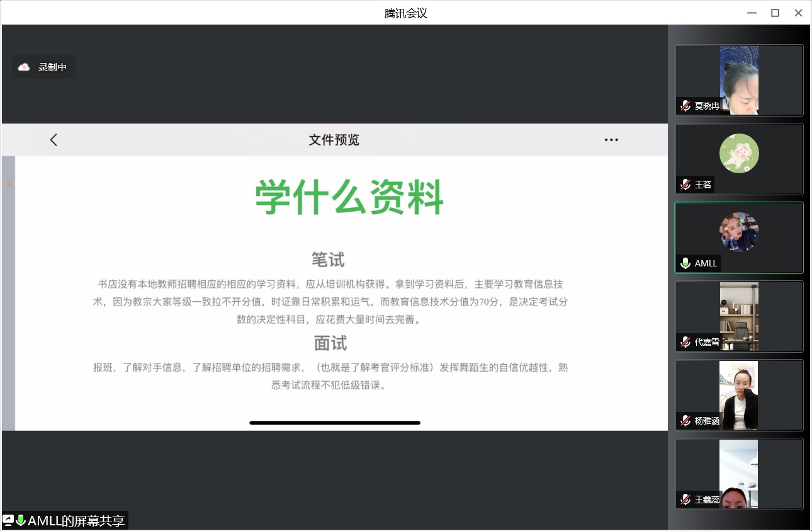Click the black home indicator bar
This screenshot has width=812, height=531.
334,423
